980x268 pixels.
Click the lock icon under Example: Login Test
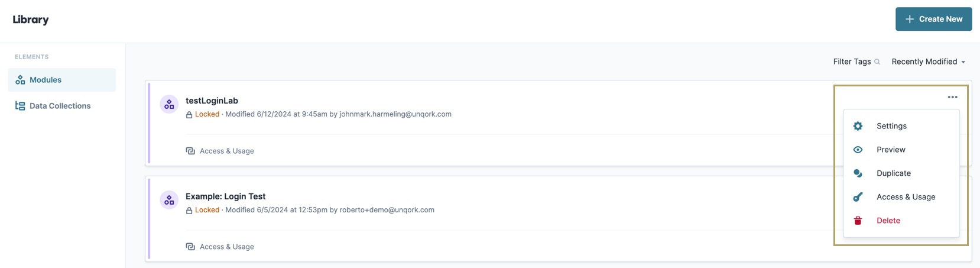[189, 211]
